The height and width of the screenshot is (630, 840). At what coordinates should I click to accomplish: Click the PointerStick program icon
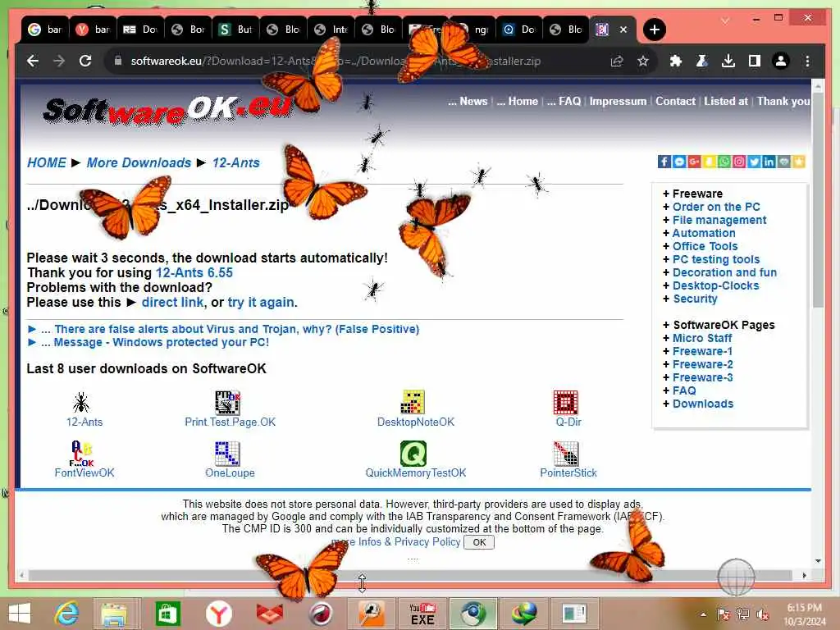point(566,454)
